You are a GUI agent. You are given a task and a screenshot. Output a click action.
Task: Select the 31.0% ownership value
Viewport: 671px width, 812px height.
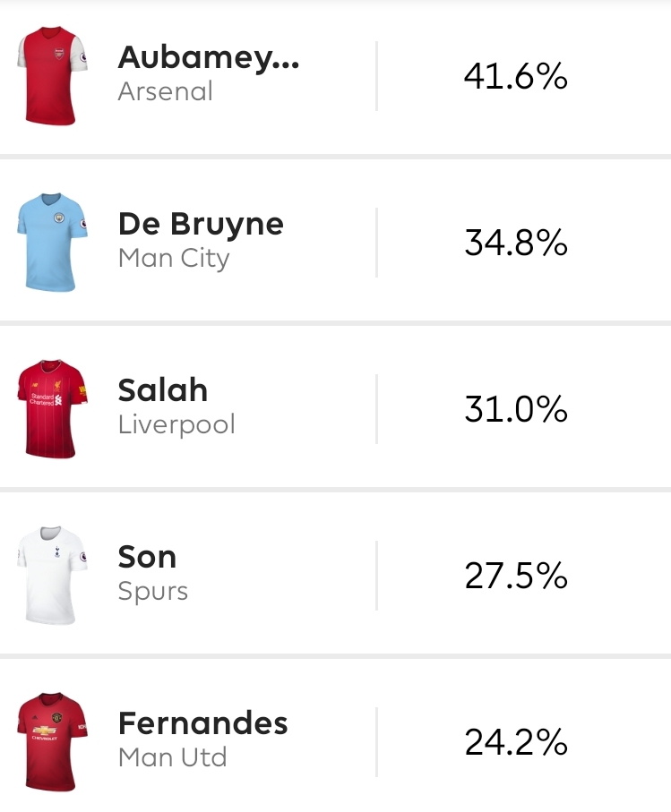515,410
